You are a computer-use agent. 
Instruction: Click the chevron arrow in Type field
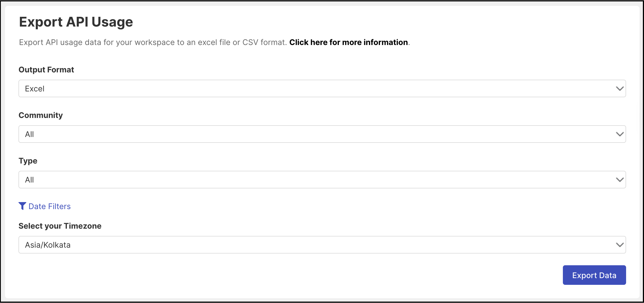click(x=620, y=180)
